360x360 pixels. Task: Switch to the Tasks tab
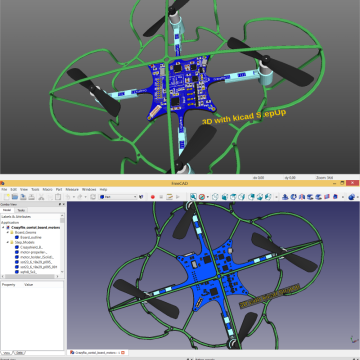(x=21, y=210)
